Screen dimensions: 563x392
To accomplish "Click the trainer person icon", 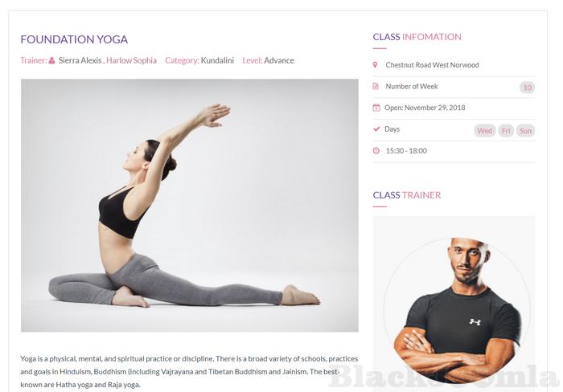I will (51, 60).
